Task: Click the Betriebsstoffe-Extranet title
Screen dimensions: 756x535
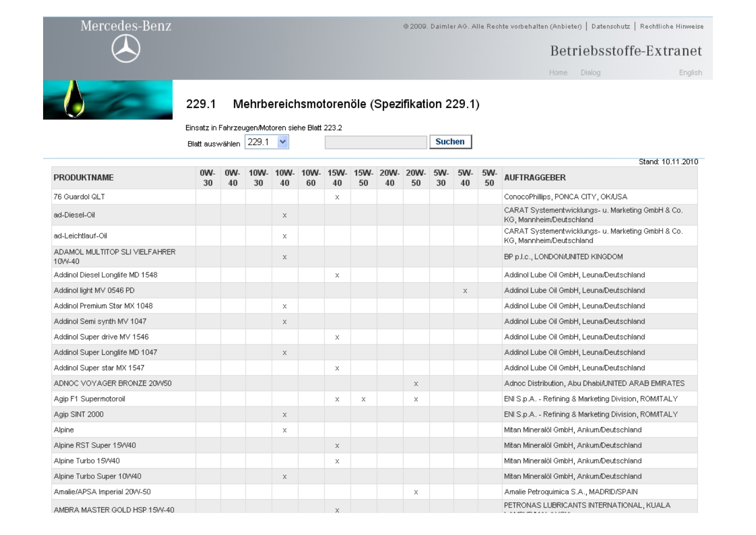Action: click(626, 51)
